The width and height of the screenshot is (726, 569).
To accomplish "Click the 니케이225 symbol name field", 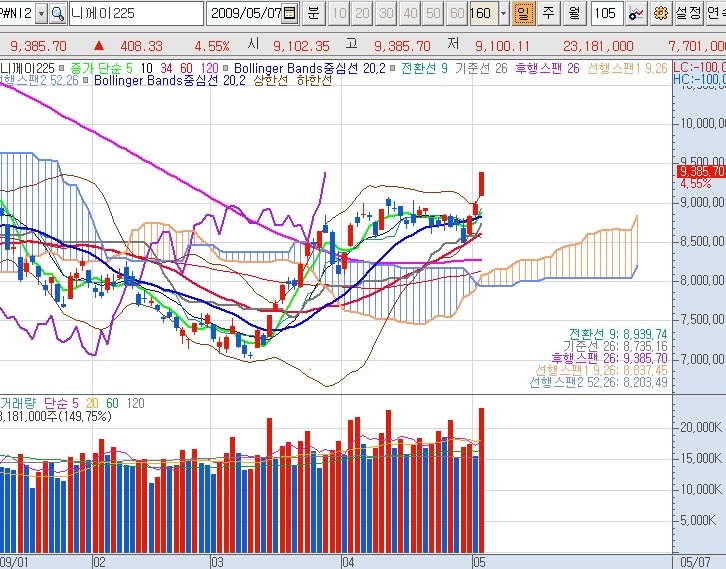I will pyautogui.click(x=135, y=14).
